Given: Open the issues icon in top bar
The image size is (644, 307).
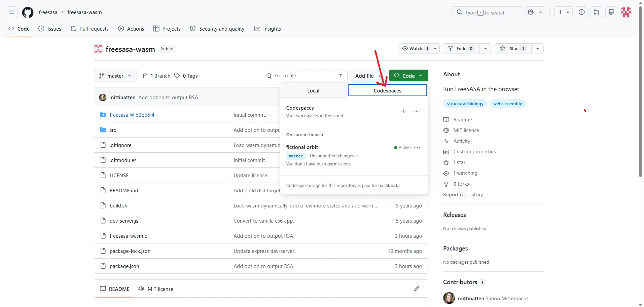Looking at the screenshot, I should (582, 12).
